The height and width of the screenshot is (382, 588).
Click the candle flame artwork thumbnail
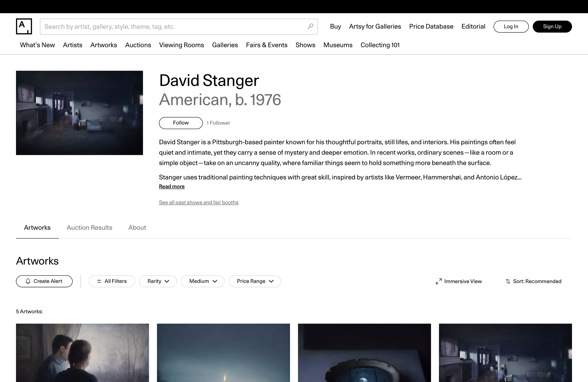pyautogui.click(x=223, y=353)
